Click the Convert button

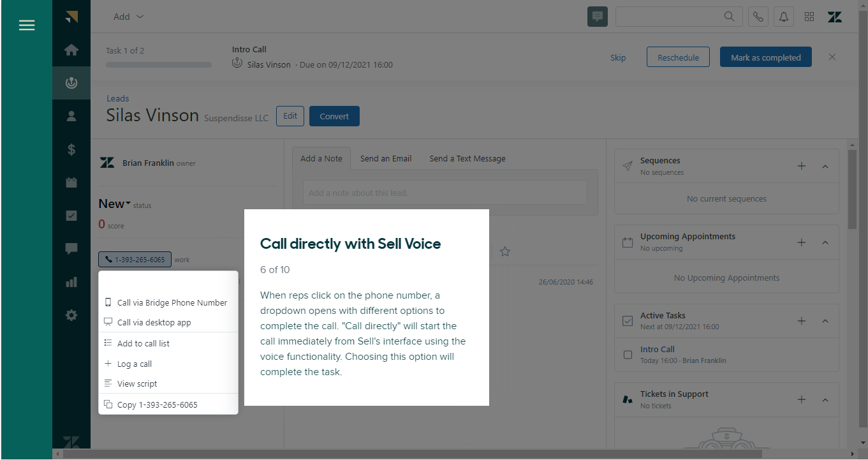point(334,116)
